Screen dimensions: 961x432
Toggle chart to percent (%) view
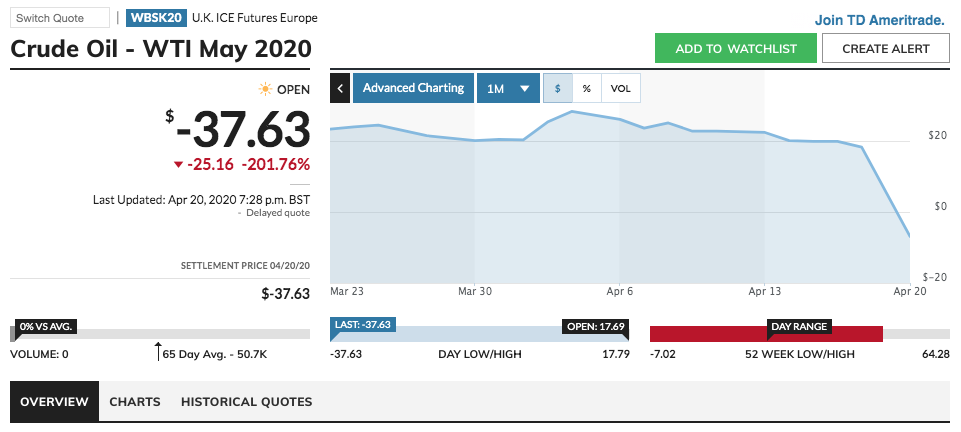tap(587, 88)
